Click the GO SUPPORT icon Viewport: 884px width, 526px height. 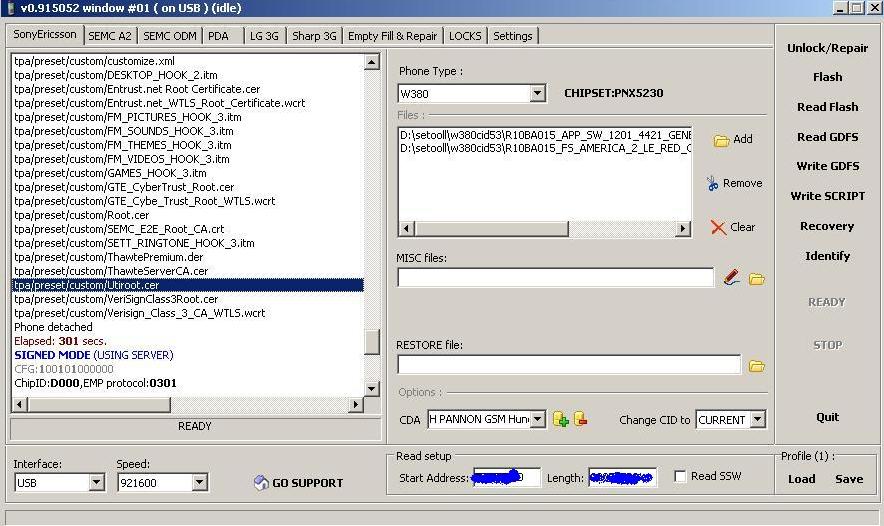click(x=261, y=483)
